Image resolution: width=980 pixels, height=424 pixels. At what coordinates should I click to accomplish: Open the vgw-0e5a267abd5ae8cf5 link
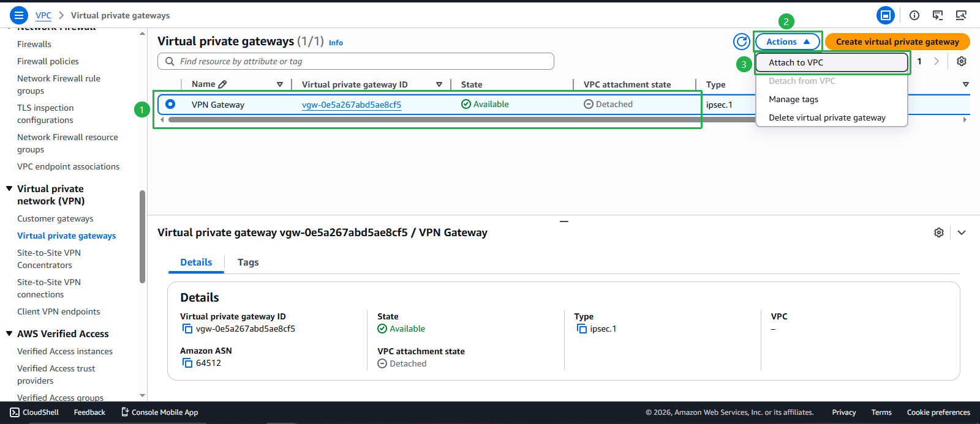tap(352, 105)
